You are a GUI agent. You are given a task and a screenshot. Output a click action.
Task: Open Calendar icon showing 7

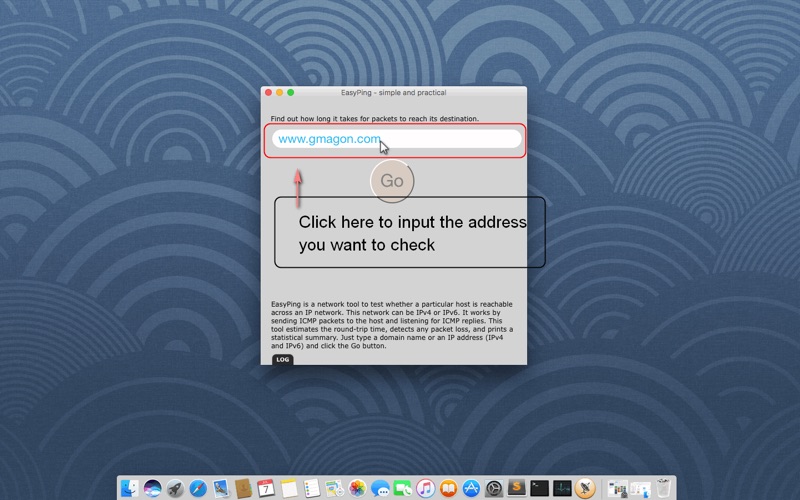tap(266, 488)
